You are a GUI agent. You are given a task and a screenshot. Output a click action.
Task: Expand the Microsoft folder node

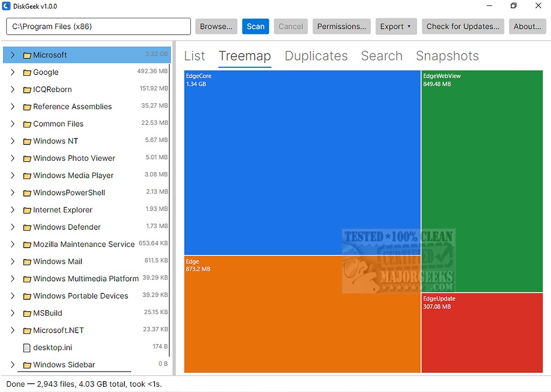12,55
